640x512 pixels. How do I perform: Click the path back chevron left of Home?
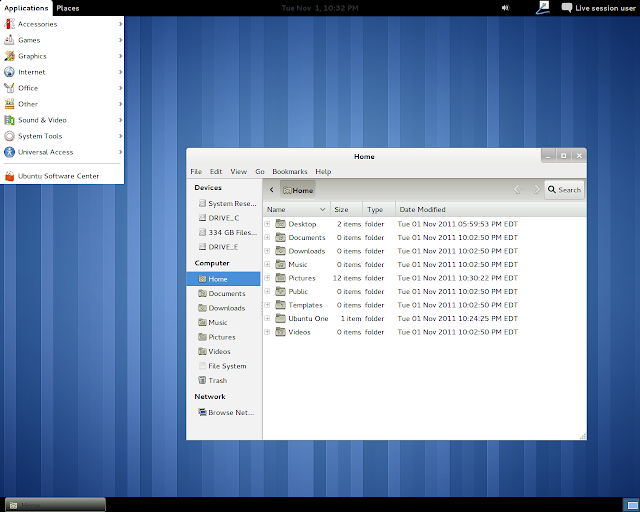tap(271, 190)
